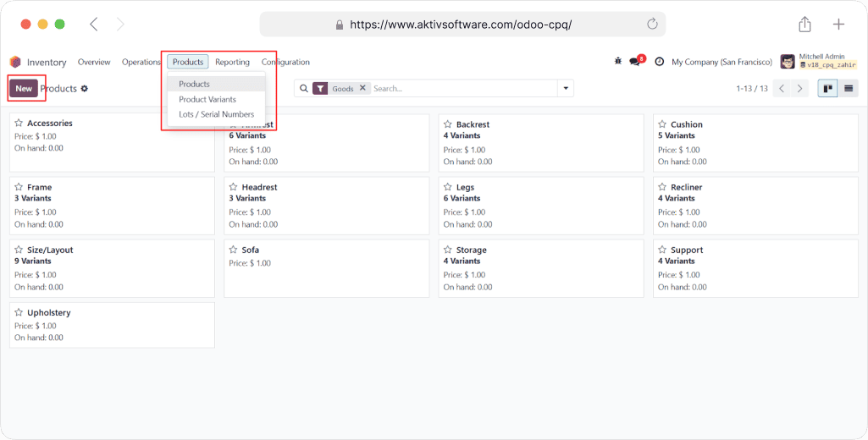The image size is (868, 440).
Task: Switch to list view
Action: point(848,88)
